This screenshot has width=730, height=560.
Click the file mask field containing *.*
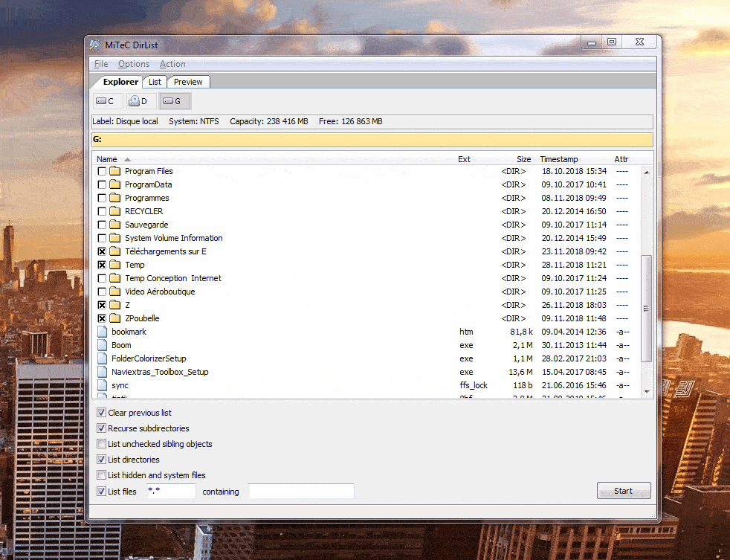point(171,491)
